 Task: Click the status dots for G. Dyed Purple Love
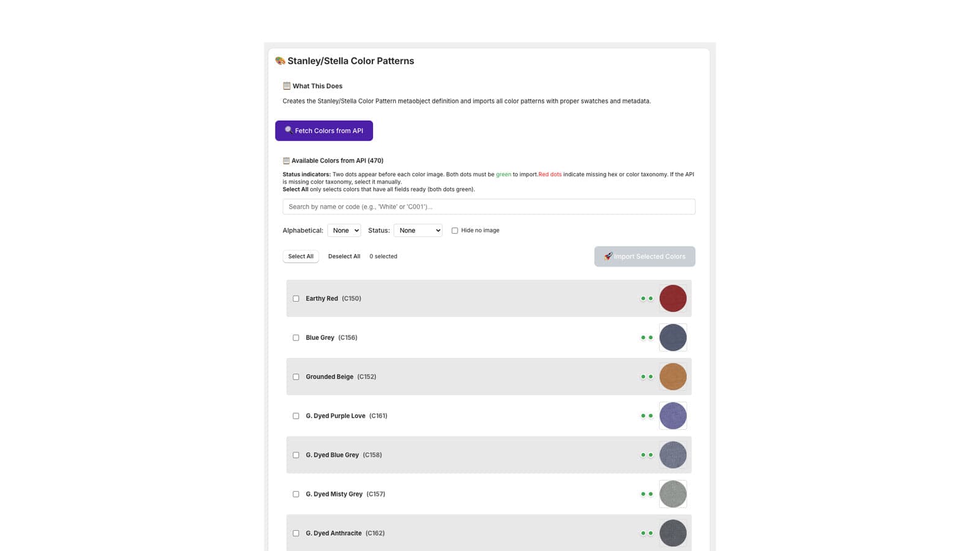tap(647, 416)
